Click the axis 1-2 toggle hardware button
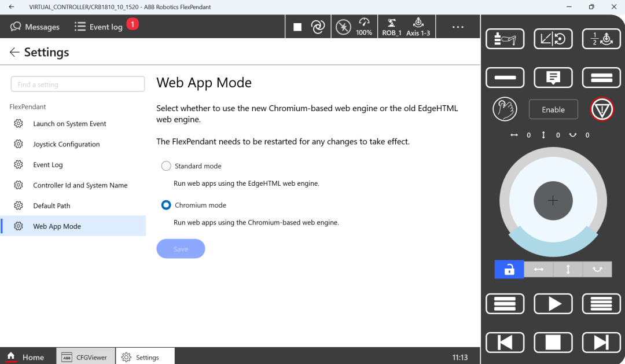625x364 pixels. coord(601,39)
